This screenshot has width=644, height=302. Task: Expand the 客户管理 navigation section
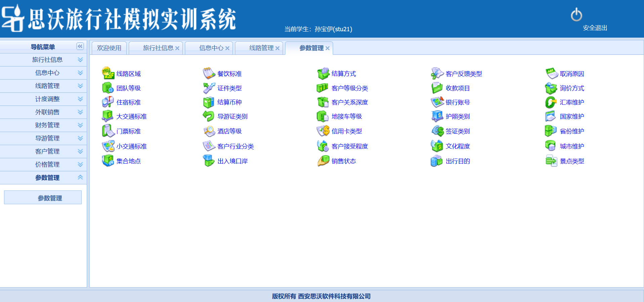point(80,152)
